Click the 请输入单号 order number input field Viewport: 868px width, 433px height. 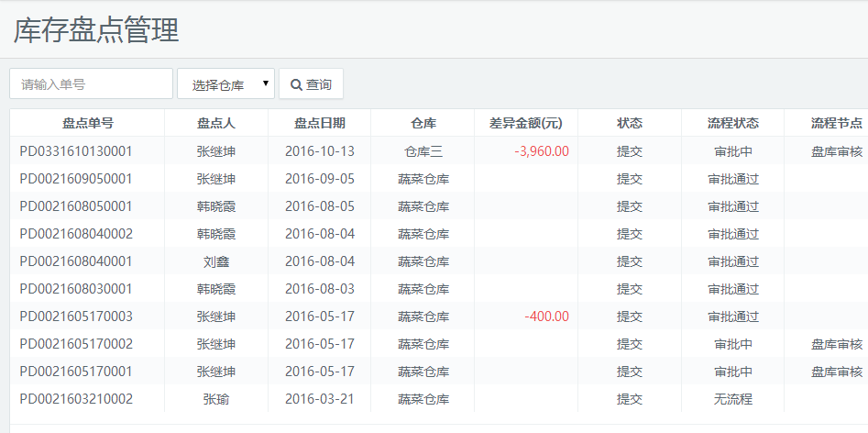click(91, 83)
